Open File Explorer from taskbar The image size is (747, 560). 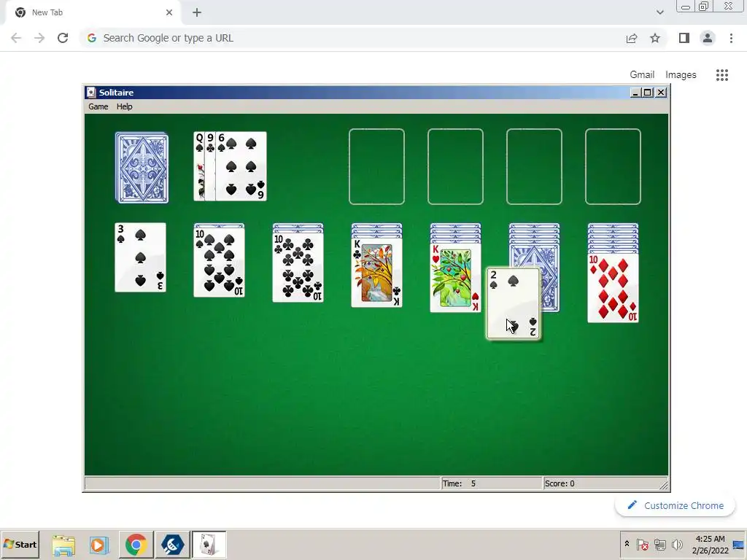(x=63, y=544)
